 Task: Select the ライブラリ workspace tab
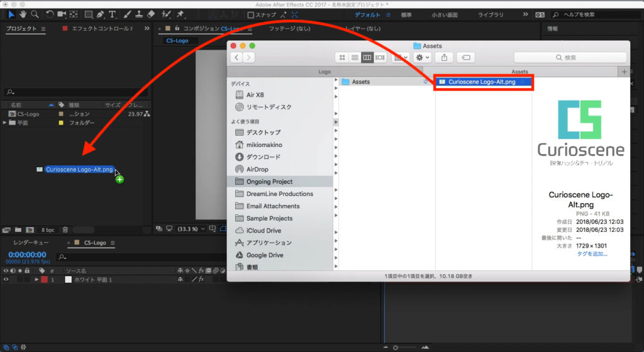pyautogui.click(x=490, y=14)
